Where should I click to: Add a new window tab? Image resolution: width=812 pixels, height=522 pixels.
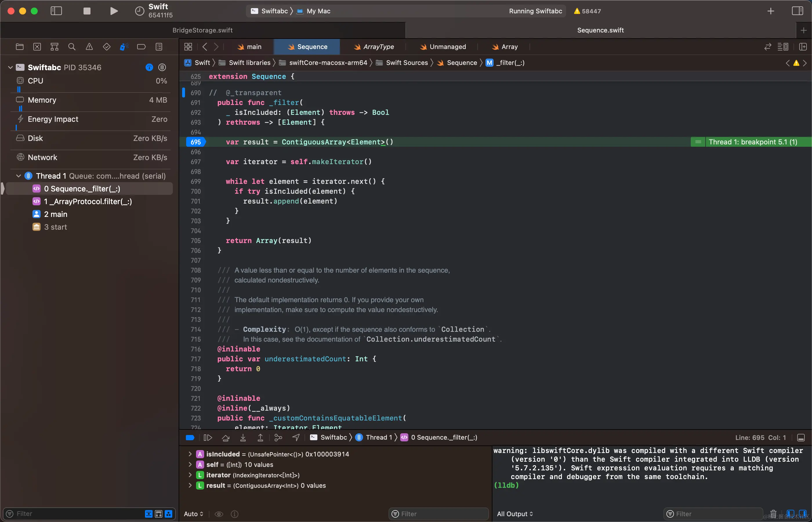click(804, 30)
